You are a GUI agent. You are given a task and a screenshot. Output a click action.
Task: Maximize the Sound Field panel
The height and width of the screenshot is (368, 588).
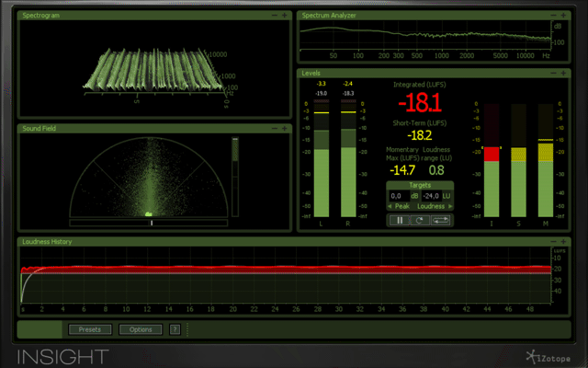[283, 129]
